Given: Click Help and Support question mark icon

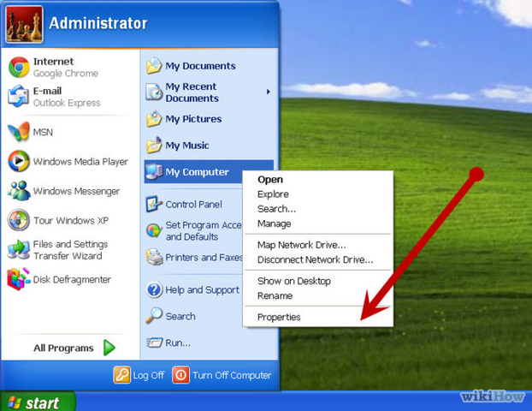Looking at the screenshot, I should [154, 289].
